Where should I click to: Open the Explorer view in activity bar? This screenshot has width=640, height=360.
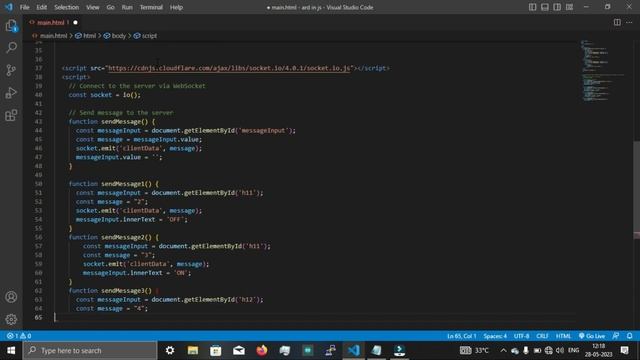click(11, 26)
